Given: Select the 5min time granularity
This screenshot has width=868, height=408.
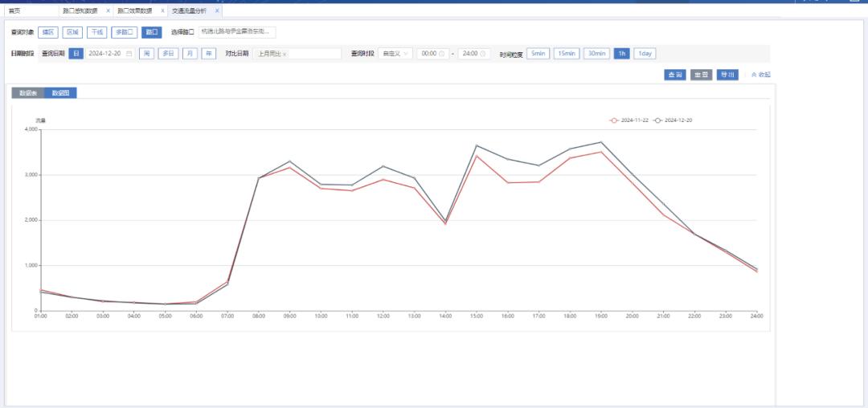Looking at the screenshot, I should coord(538,54).
